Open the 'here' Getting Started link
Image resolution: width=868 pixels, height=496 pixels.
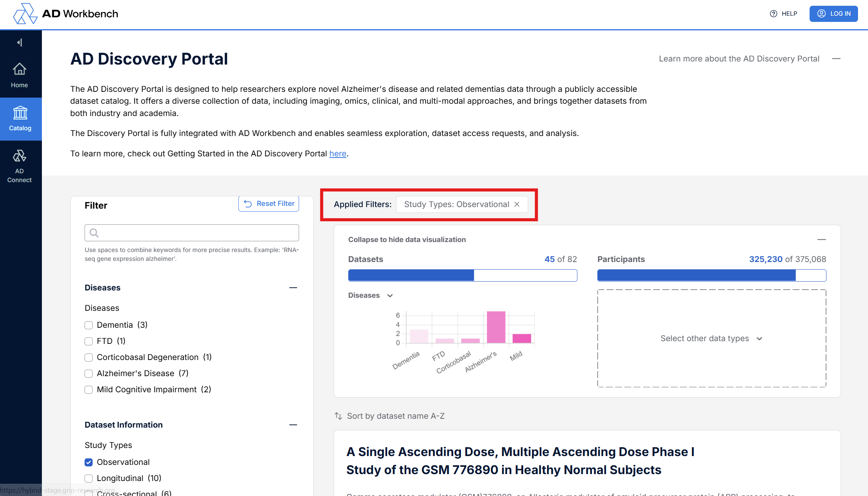click(x=338, y=154)
